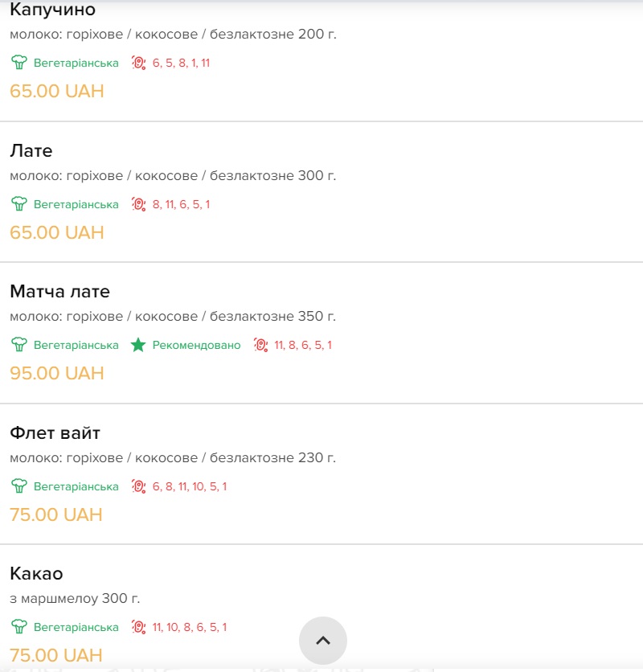
Task: Click the allergen icon in Матча лате row
Action: pos(260,345)
